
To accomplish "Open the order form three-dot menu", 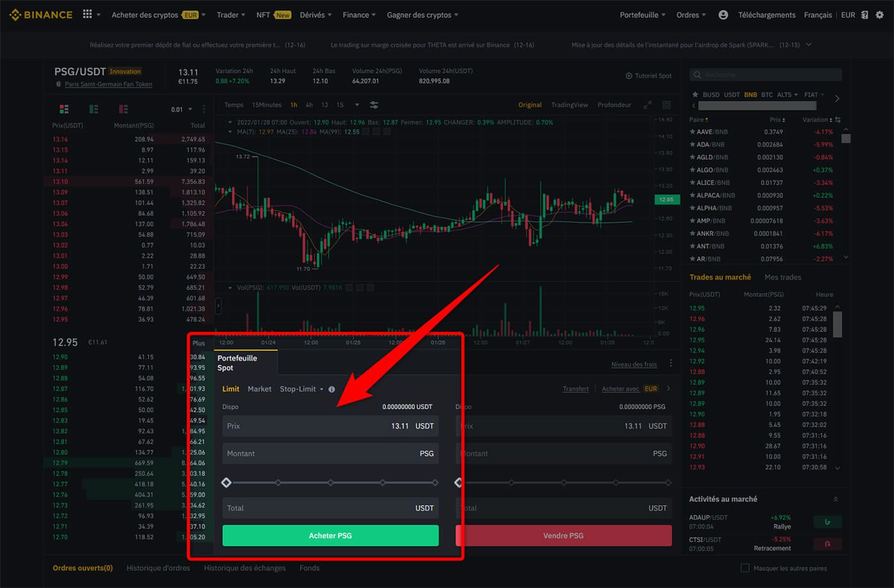I will click(x=670, y=363).
